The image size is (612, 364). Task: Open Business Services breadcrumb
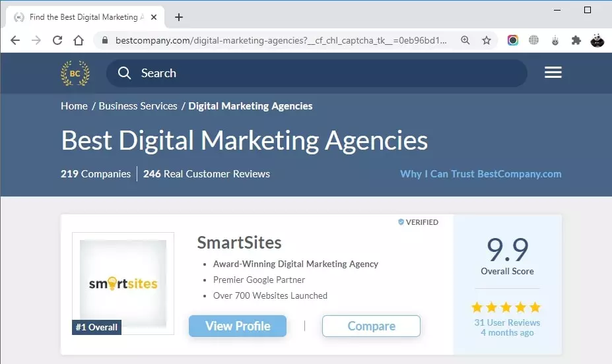(138, 106)
